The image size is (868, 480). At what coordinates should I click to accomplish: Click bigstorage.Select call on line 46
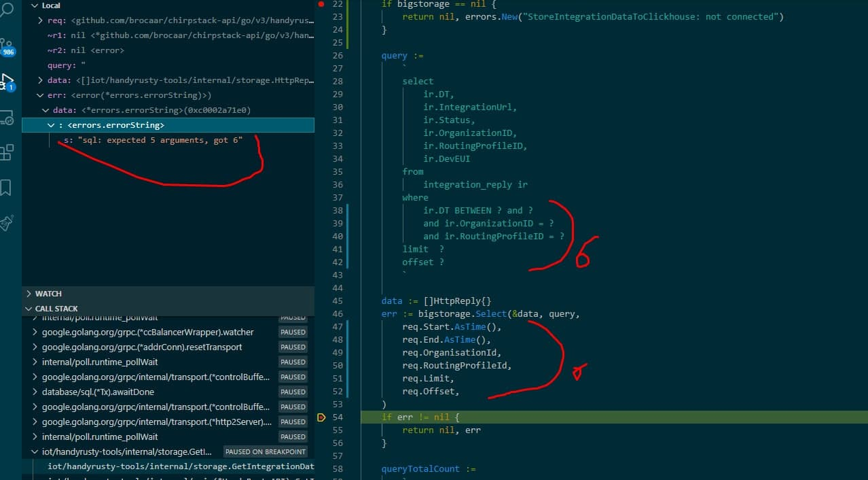(463, 313)
